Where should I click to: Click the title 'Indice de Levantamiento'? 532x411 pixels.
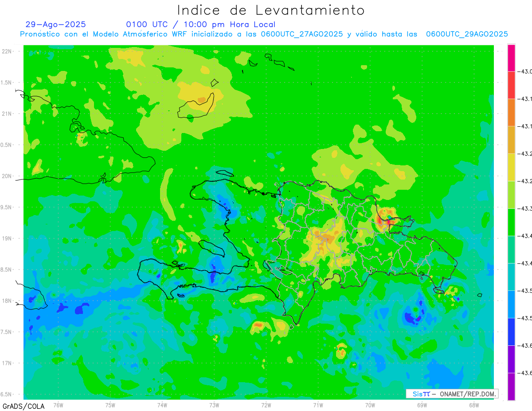tap(271, 10)
